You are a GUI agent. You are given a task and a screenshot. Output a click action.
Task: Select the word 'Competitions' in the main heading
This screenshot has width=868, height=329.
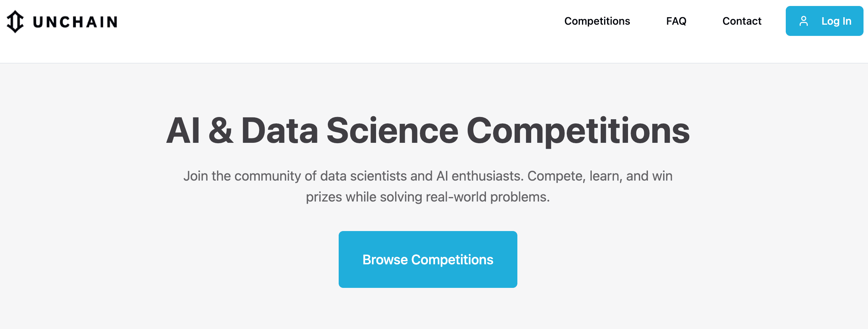coord(578,130)
